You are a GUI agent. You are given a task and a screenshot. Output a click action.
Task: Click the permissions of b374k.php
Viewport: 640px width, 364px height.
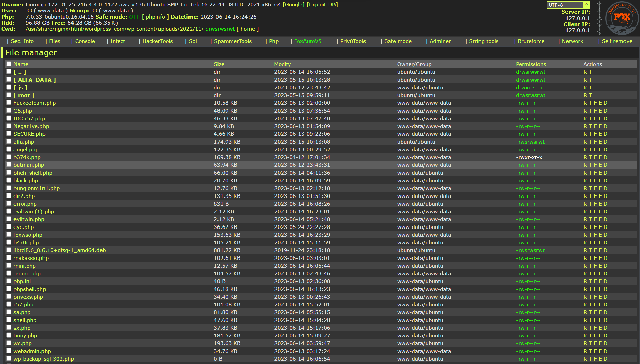point(529,157)
